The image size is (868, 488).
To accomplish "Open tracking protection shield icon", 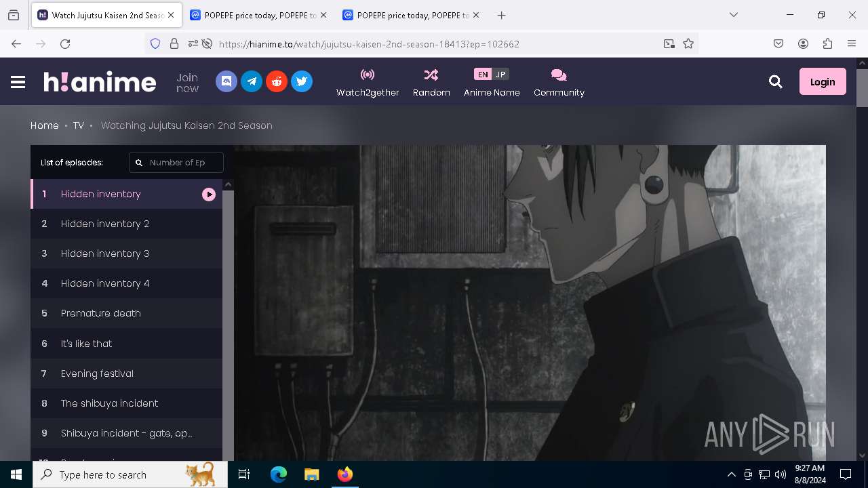I will click(155, 43).
